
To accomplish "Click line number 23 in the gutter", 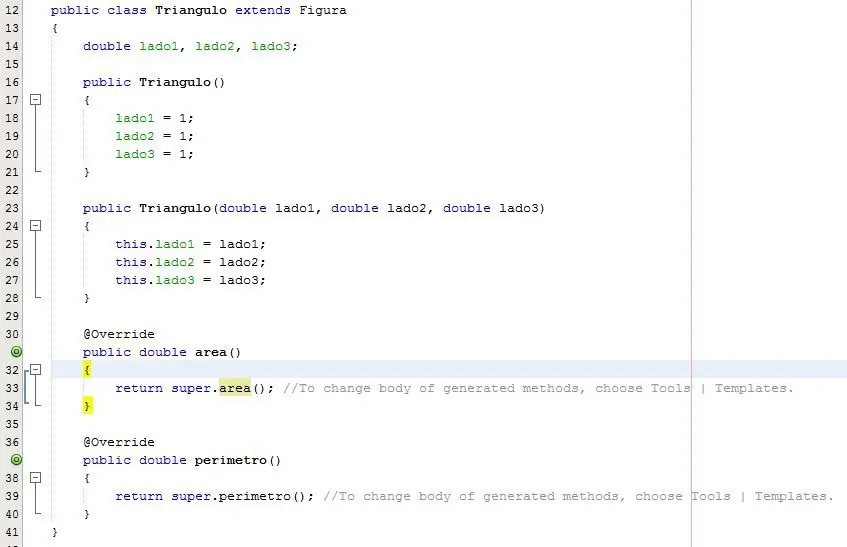I will (12, 208).
